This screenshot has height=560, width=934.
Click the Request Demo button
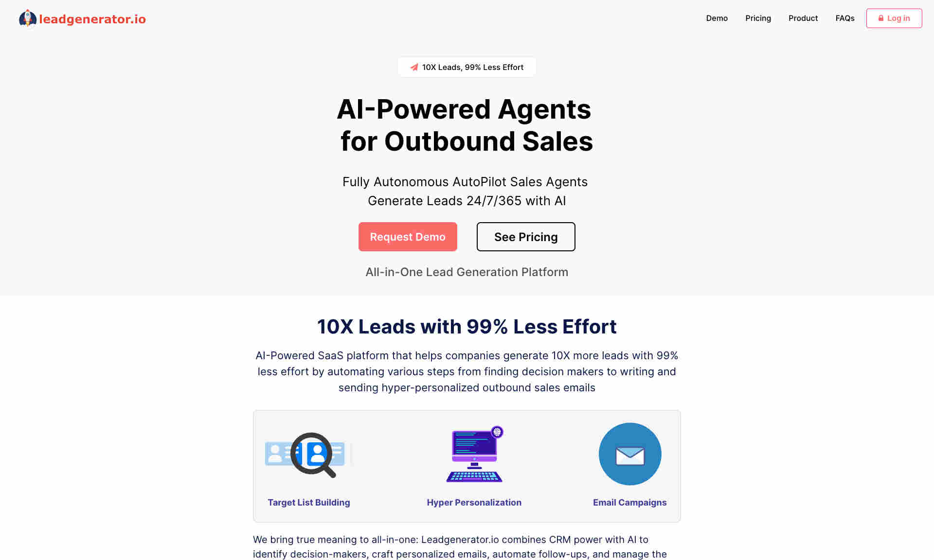pos(408,237)
